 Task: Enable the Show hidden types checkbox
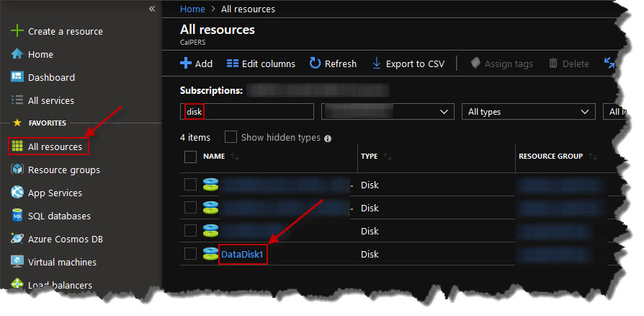point(231,137)
